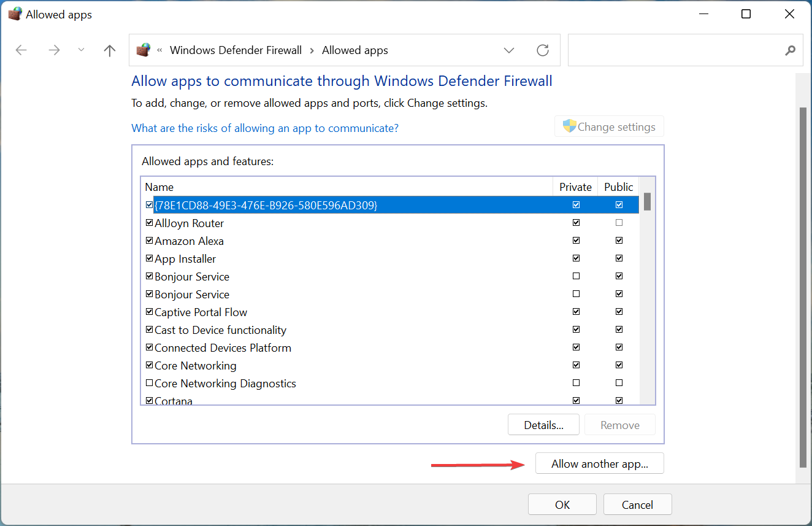The height and width of the screenshot is (526, 812).
Task: Click the Cancel button
Action: [637, 505]
